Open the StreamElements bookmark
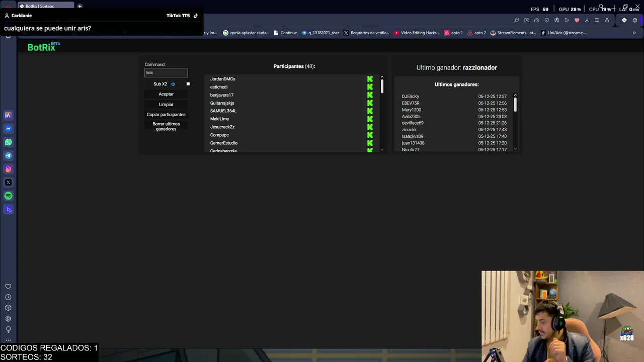The image size is (644, 362). (513, 33)
